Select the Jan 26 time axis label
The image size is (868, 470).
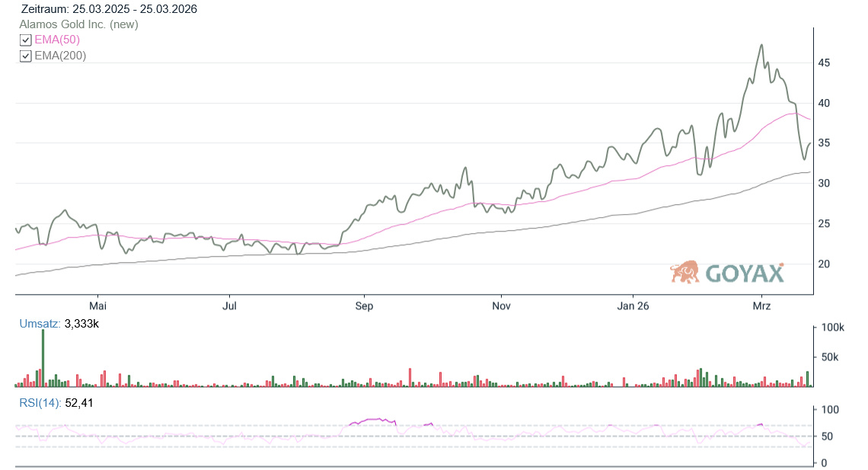[x=633, y=306]
